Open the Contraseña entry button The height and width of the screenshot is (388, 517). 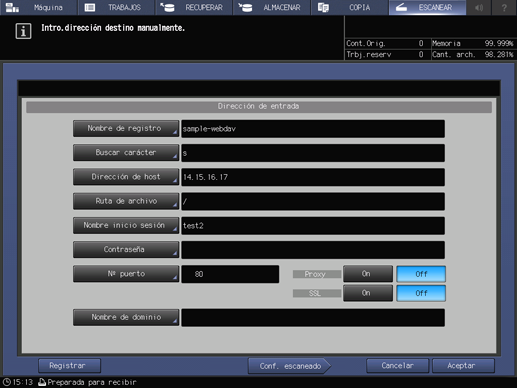point(126,250)
